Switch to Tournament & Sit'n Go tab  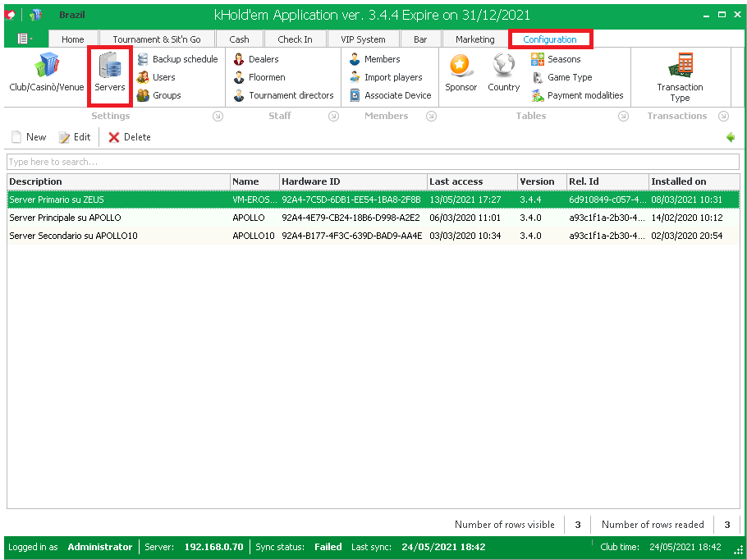click(157, 39)
